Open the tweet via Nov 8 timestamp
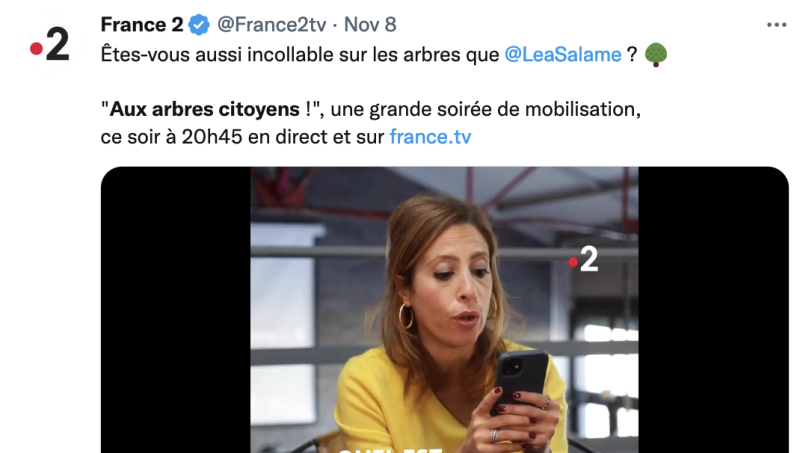 coord(370,24)
